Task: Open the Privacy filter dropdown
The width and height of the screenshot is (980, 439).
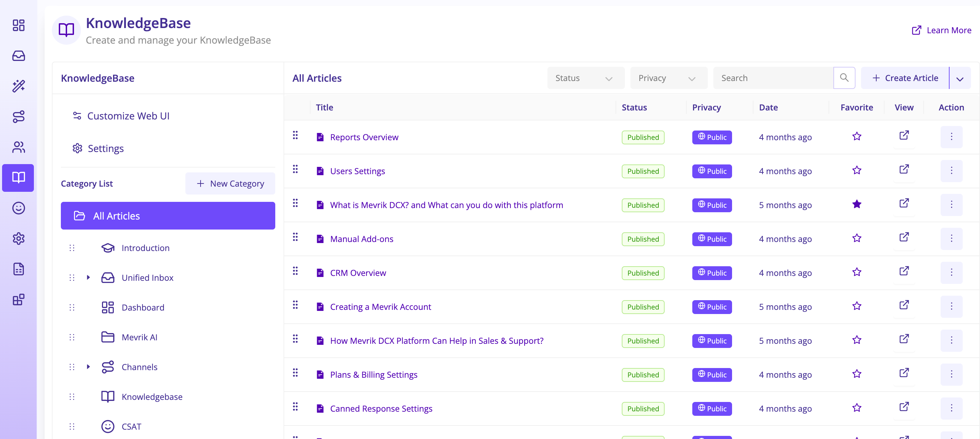Action: [x=668, y=78]
